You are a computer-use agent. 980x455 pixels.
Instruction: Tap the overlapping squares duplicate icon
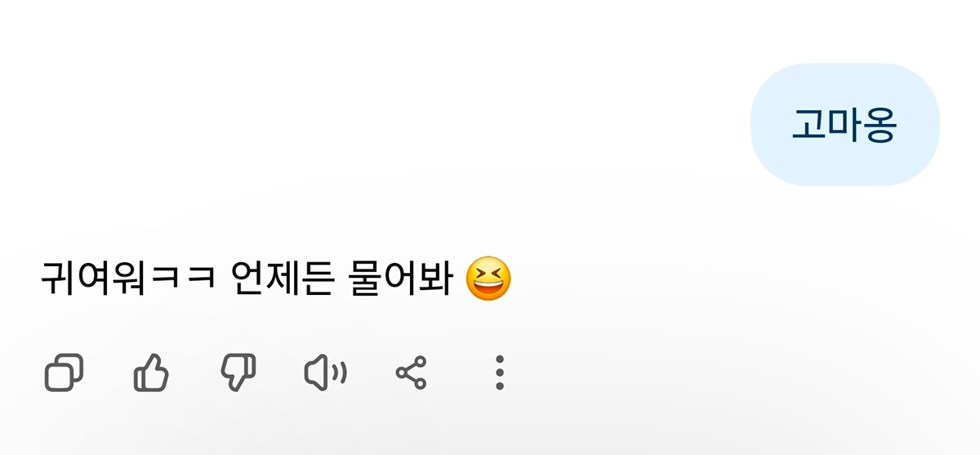(x=64, y=373)
